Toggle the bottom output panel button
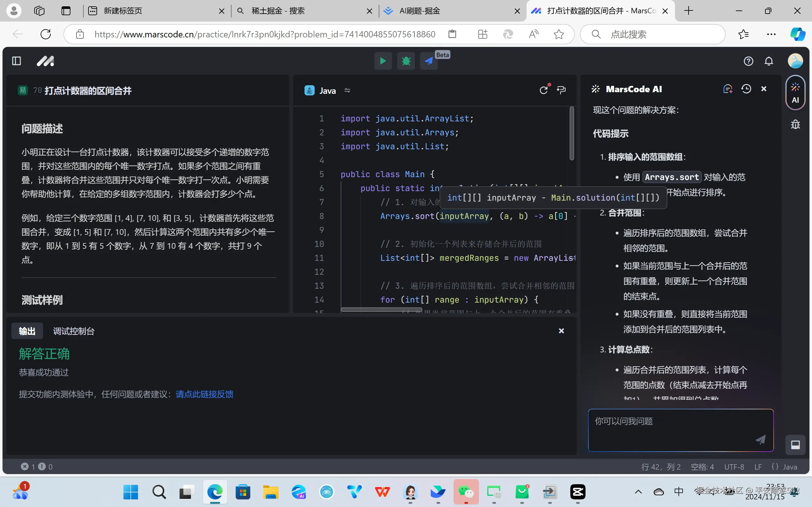The height and width of the screenshot is (507, 812). [795, 445]
